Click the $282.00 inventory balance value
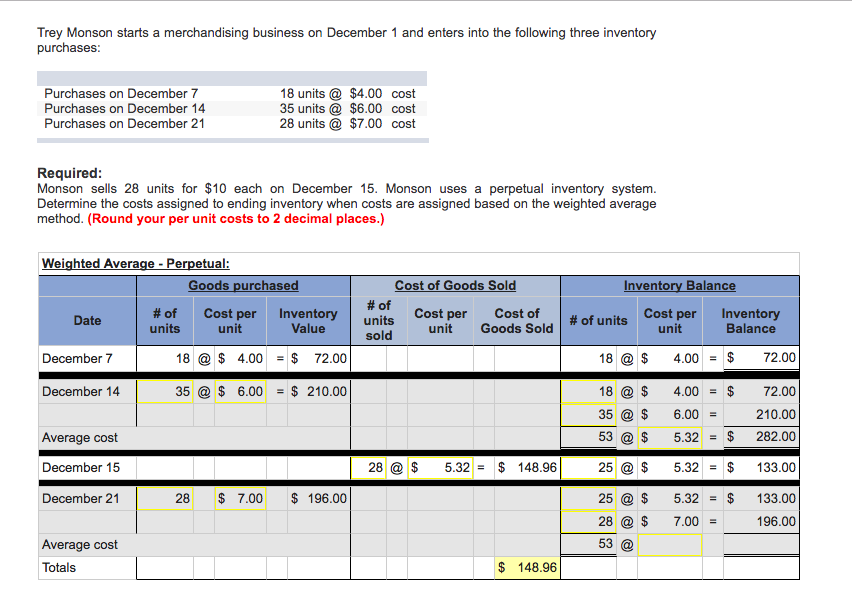This screenshot has height=598, width=852. pos(761,437)
